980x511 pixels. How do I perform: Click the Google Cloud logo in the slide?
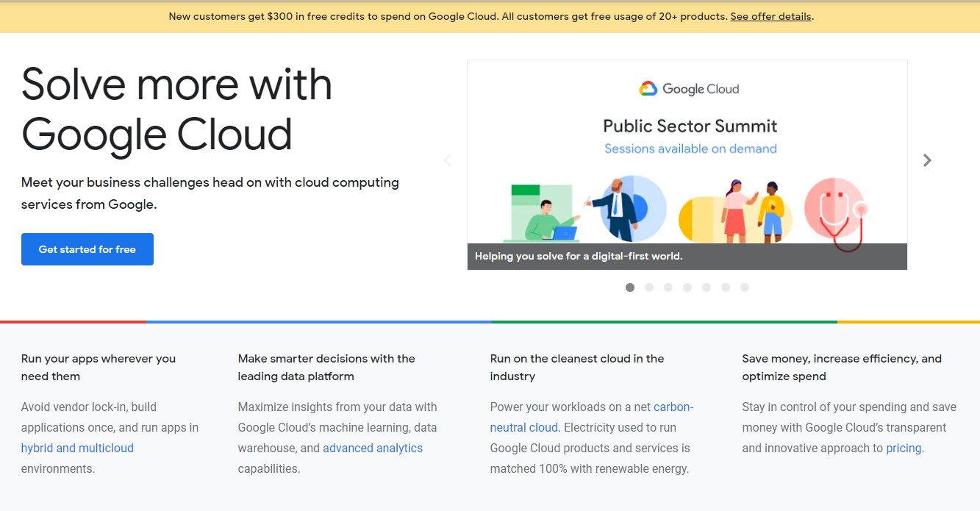pos(689,89)
